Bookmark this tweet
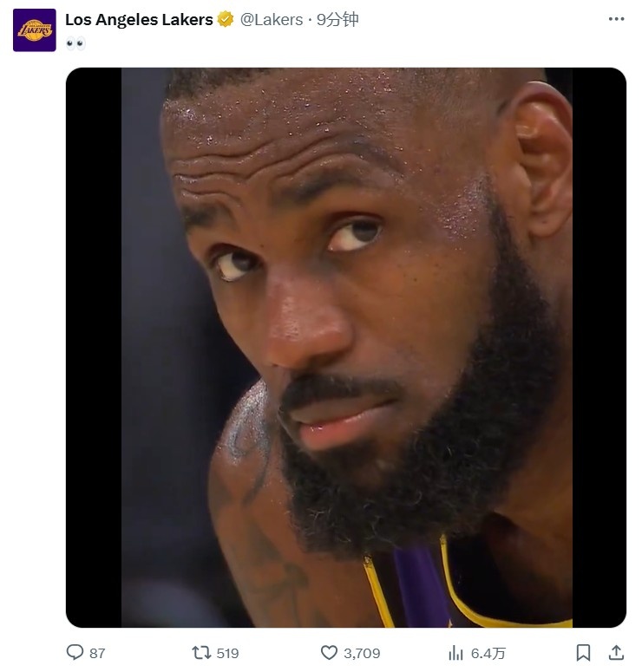 pos(584,652)
